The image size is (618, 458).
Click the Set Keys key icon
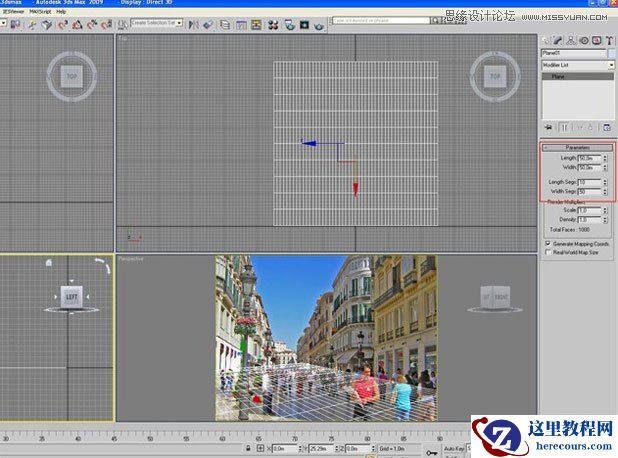(432, 452)
